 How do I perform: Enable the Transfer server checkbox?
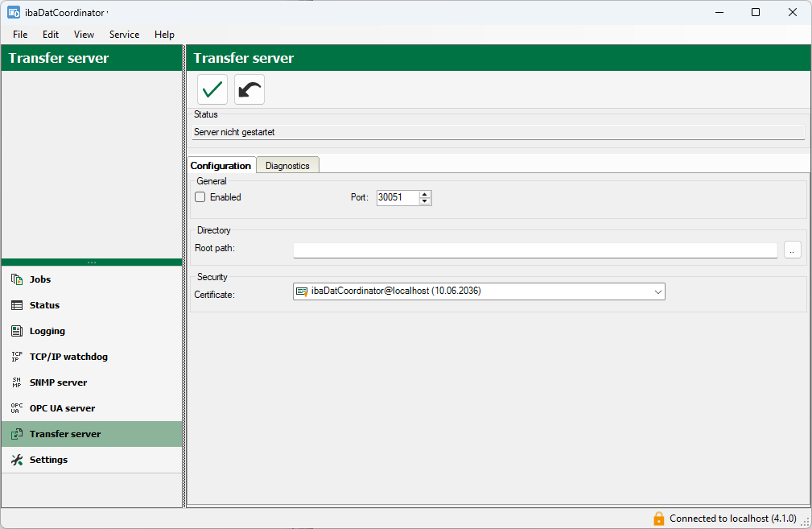click(200, 197)
